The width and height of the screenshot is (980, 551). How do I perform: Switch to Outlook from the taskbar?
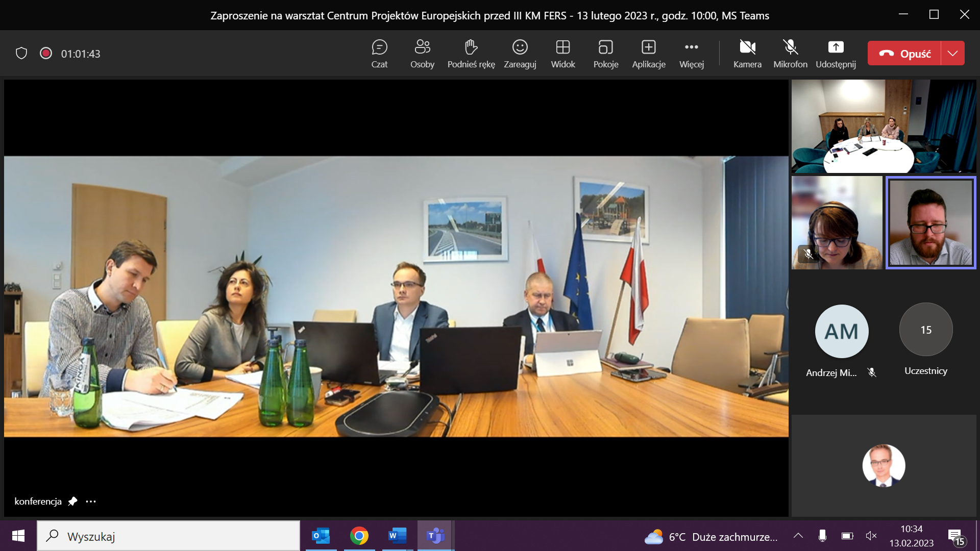point(321,536)
